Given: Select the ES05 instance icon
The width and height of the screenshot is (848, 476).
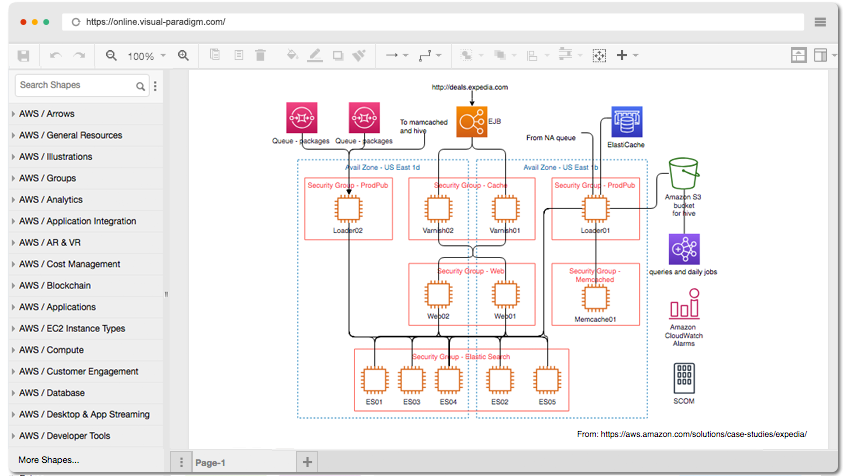Looking at the screenshot, I should 547,380.
